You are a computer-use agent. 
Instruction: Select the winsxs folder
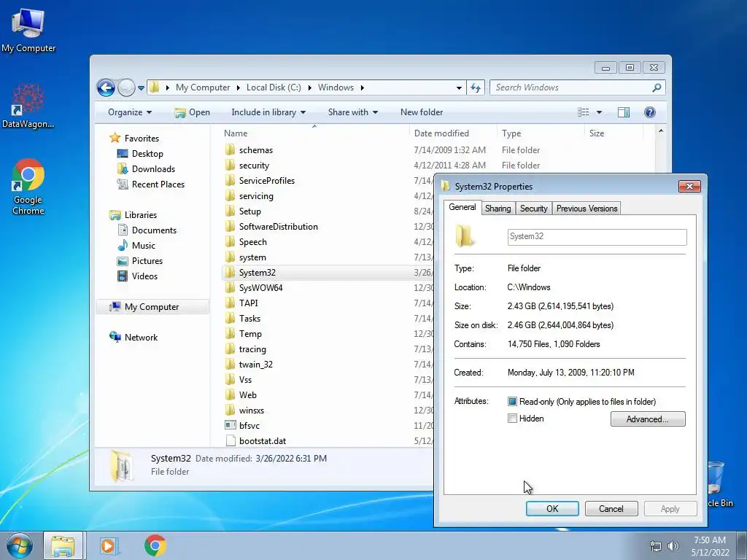click(x=251, y=411)
